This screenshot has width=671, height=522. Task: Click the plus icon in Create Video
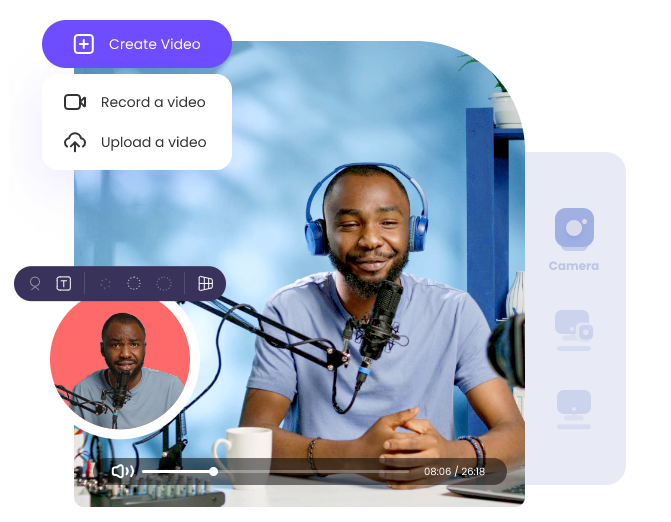pyautogui.click(x=84, y=44)
